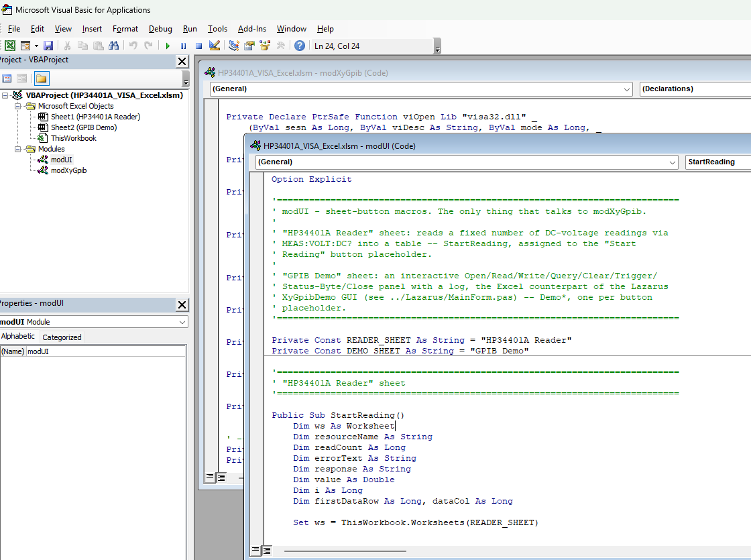751x560 pixels.
Task: Run macro with green play icon
Action: [x=168, y=46]
